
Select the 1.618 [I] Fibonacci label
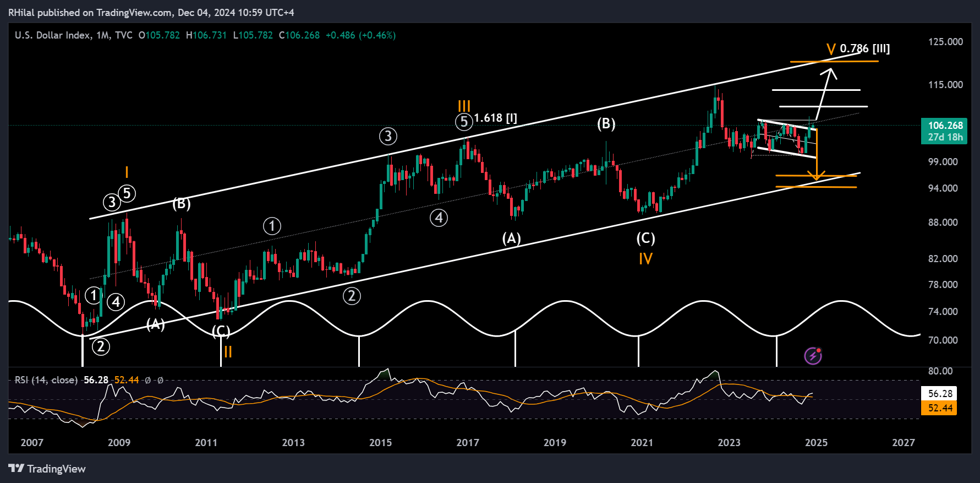(x=495, y=118)
